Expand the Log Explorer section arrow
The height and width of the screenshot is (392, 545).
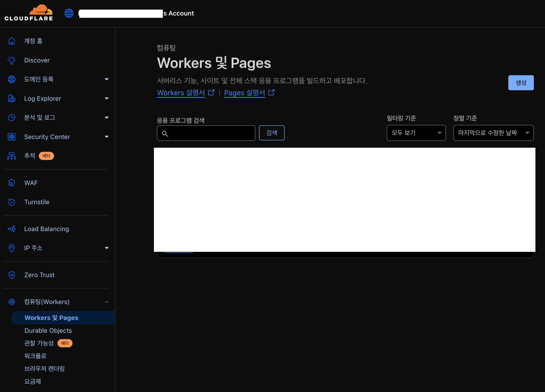pos(106,98)
